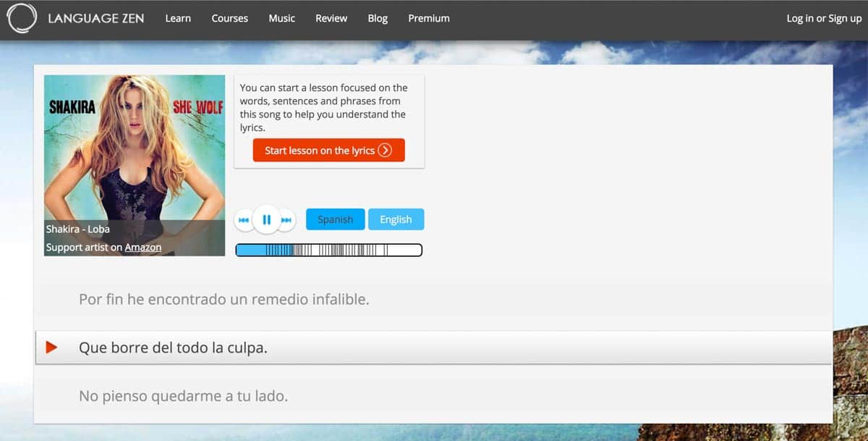Visit the Blog page
868x441 pixels.
pos(378,18)
